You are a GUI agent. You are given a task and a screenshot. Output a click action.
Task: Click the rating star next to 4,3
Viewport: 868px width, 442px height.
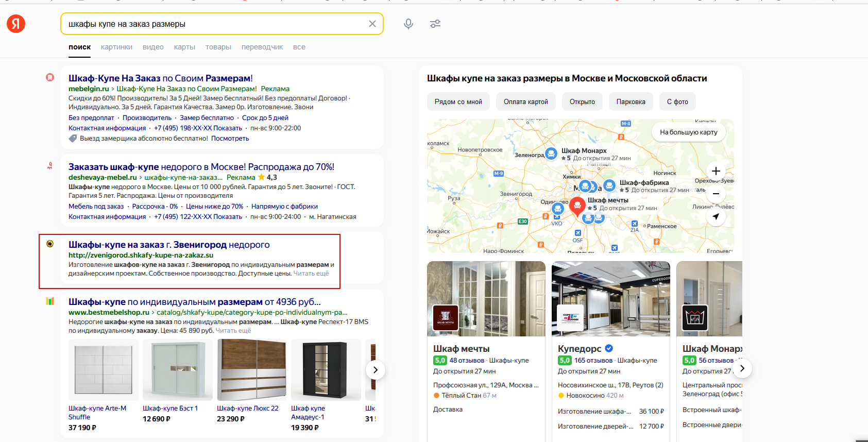[261, 177]
